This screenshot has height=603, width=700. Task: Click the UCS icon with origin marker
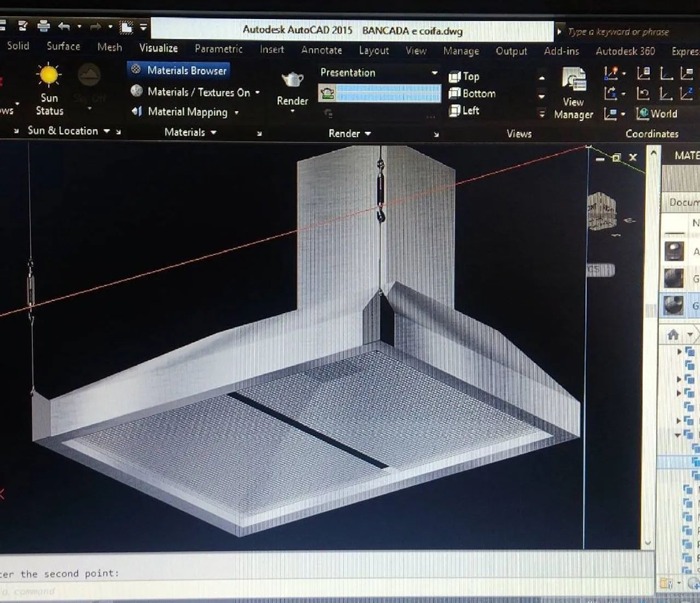[x=610, y=73]
